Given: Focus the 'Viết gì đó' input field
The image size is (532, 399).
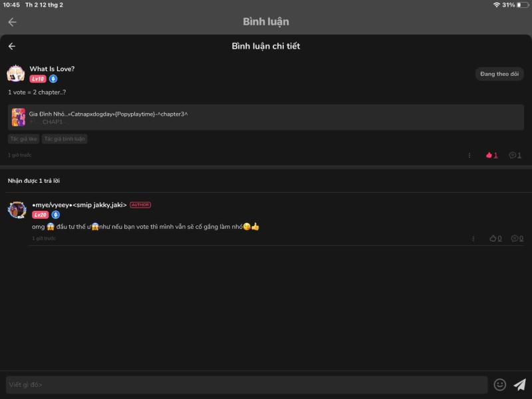Looking at the screenshot, I should (246, 384).
